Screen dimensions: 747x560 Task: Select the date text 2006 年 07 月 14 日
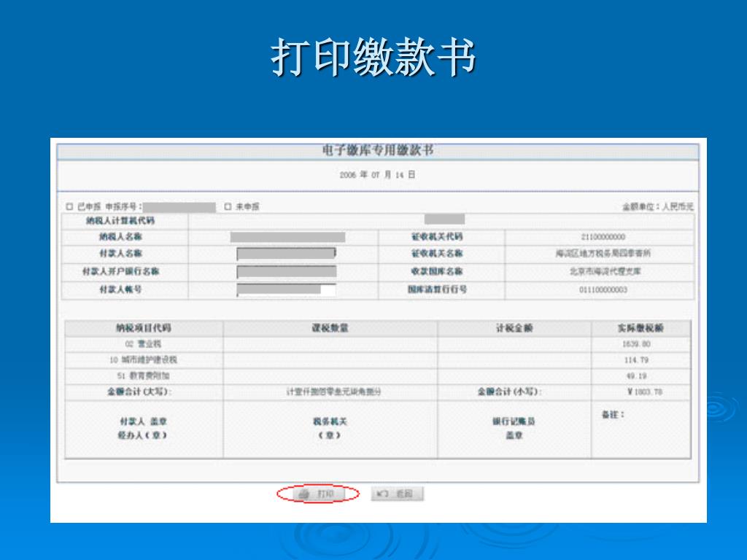click(377, 175)
